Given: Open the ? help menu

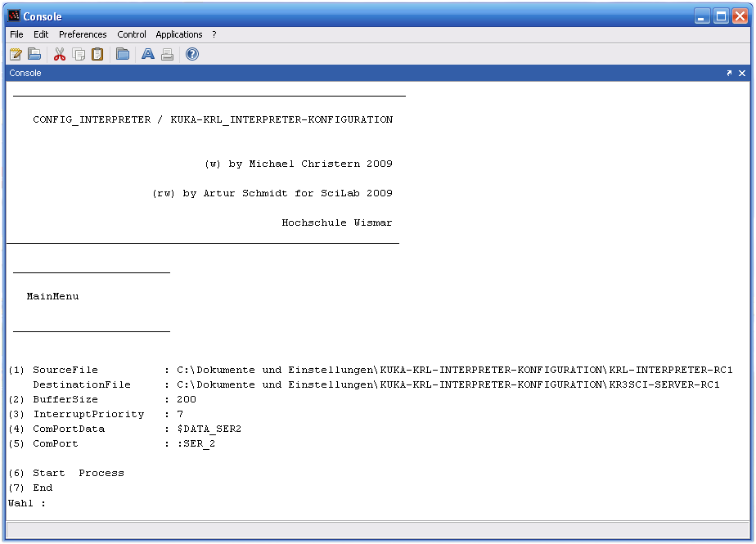Looking at the screenshot, I should (x=214, y=34).
